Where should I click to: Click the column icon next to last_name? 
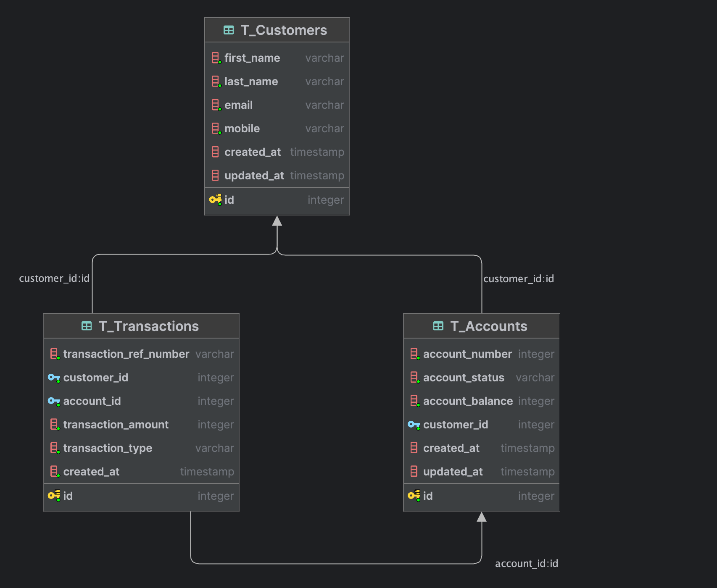click(x=216, y=81)
